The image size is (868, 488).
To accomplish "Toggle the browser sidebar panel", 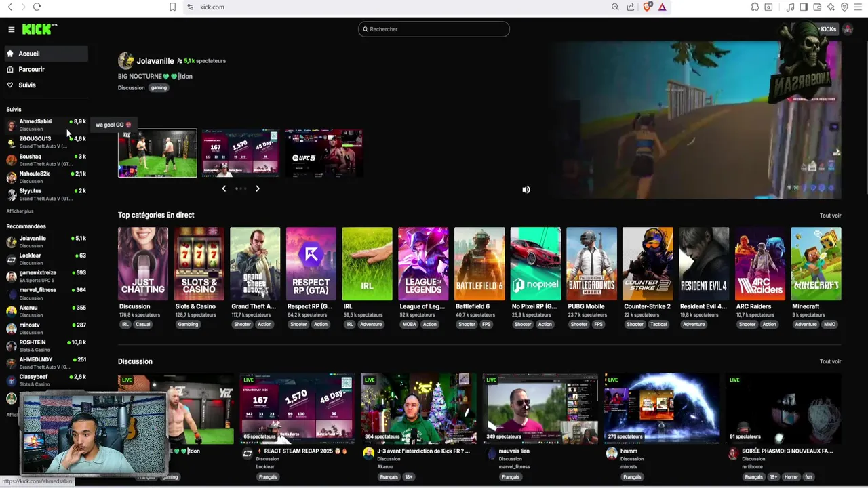I will 804,7.
